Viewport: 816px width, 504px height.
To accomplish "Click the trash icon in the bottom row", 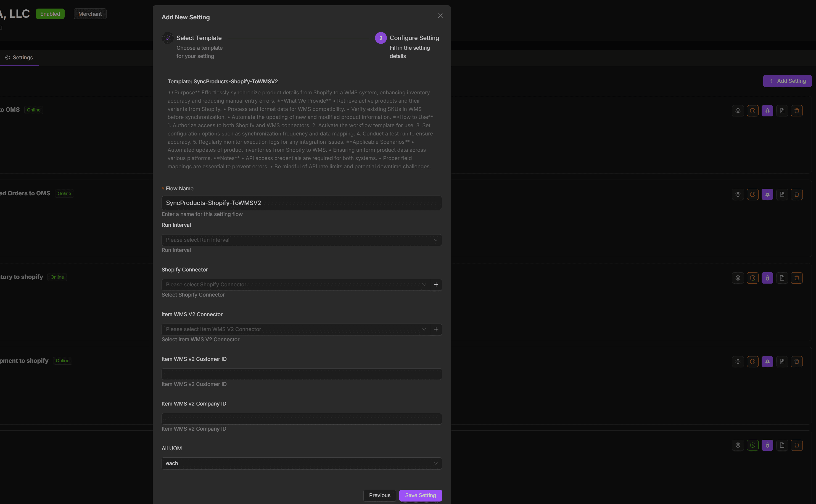I will click(796, 445).
